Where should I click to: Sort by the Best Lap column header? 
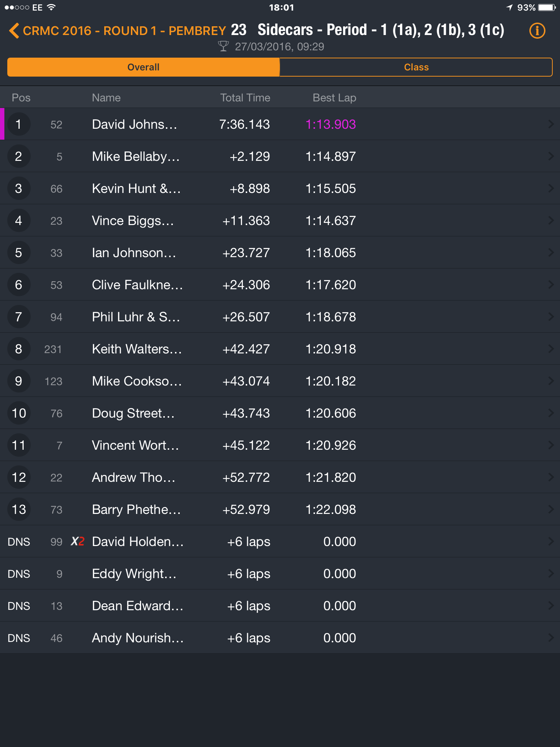point(334,98)
